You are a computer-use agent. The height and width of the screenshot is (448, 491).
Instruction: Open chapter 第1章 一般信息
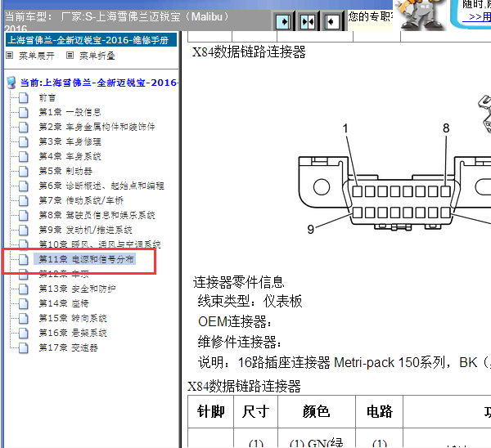(x=70, y=112)
